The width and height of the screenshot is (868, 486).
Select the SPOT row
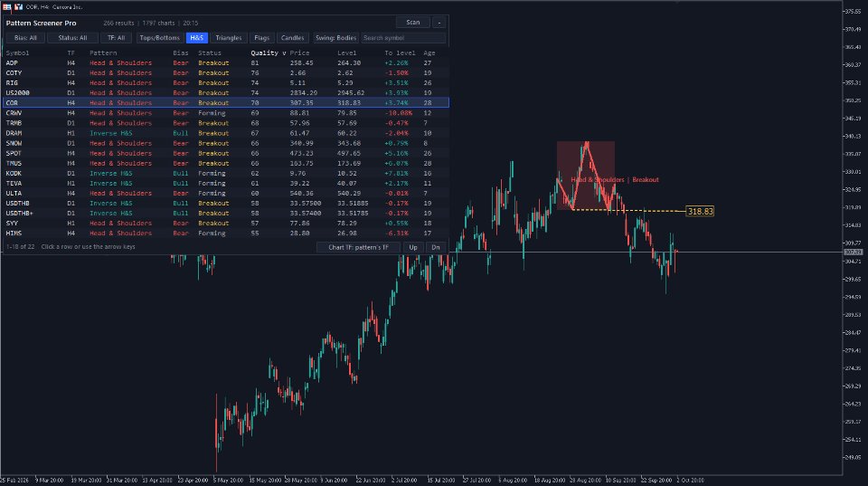pyautogui.click(x=226, y=153)
